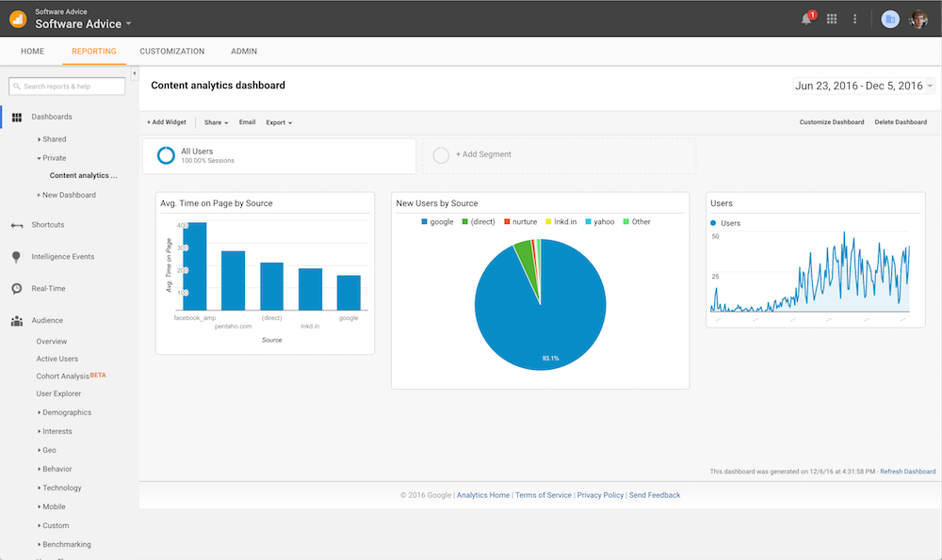Click the Intelligence Events lightbulb icon
942x560 pixels.
click(17, 257)
